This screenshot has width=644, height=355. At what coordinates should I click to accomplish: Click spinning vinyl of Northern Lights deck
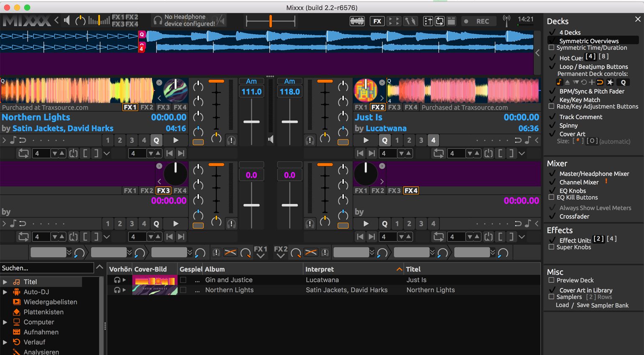175,90
